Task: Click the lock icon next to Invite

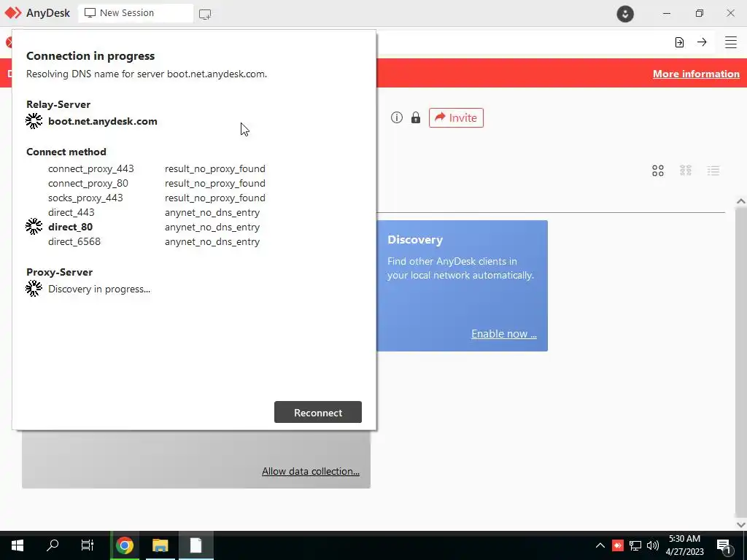Action: (415, 117)
